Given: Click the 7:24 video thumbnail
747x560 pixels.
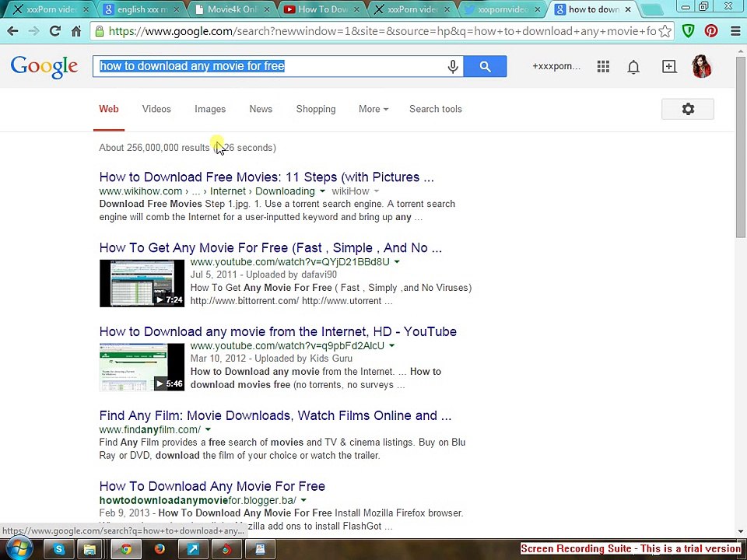Looking at the screenshot, I should (x=142, y=283).
